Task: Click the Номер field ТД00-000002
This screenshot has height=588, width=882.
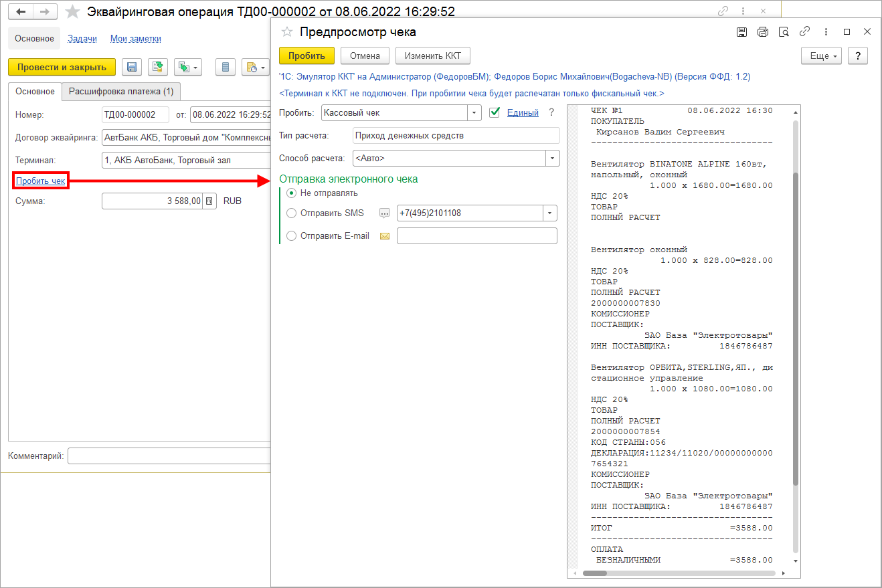Action: [x=136, y=114]
